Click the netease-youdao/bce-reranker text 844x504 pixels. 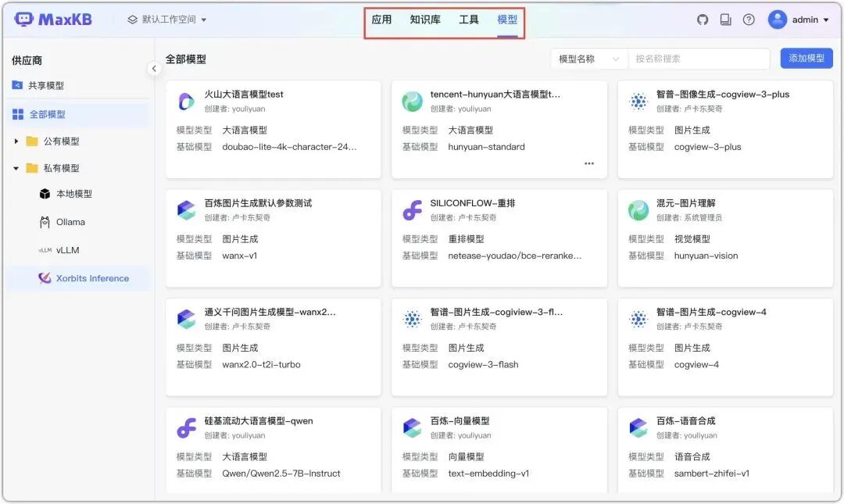pos(514,256)
